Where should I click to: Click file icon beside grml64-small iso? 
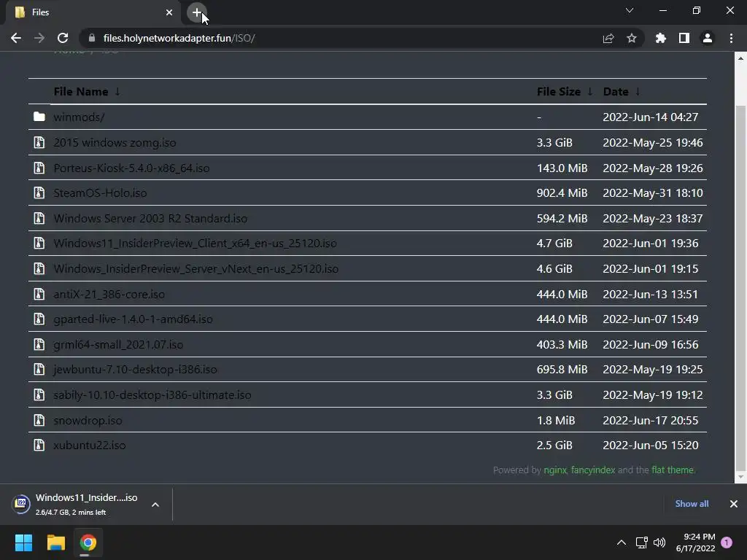[x=39, y=344]
